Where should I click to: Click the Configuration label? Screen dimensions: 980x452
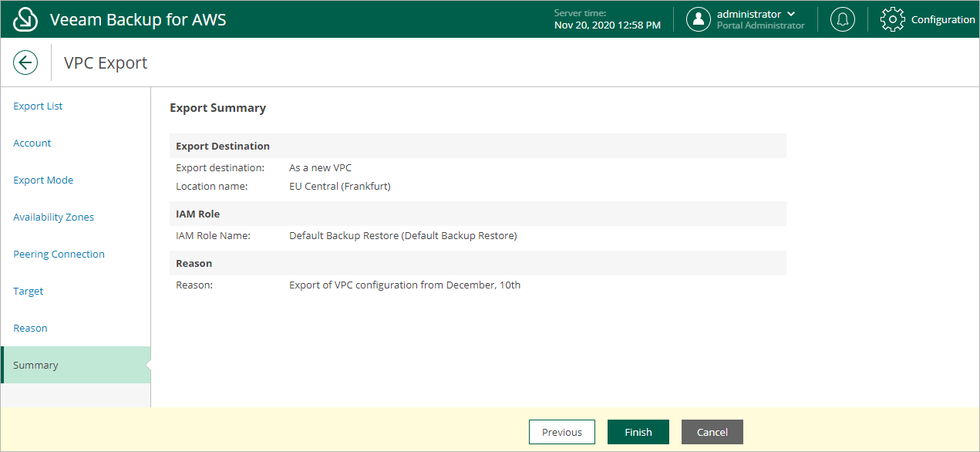pos(943,20)
